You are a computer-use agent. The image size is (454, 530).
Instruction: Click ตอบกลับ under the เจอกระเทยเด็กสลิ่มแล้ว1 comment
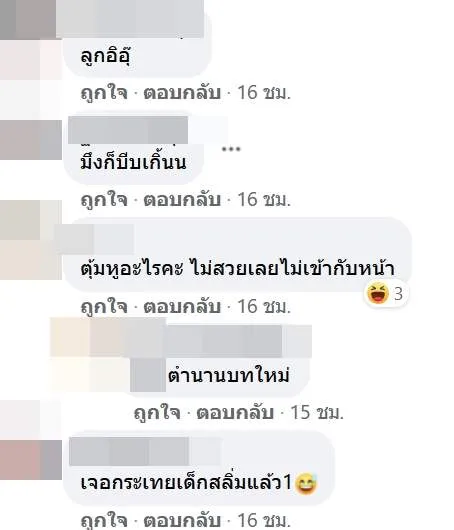(x=182, y=521)
